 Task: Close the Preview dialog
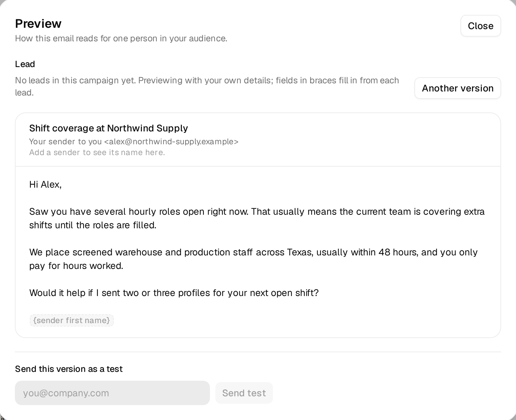coord(480,26)
